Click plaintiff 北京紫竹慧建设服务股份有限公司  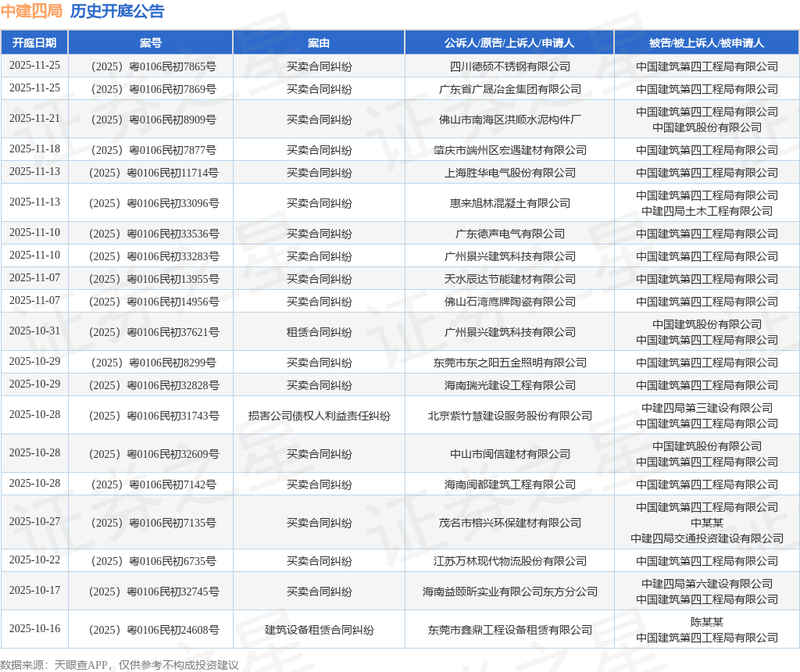[509, 416]
